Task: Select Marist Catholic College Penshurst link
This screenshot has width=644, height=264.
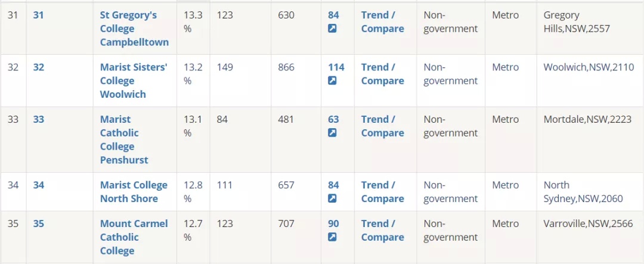Action: point(124,139)
